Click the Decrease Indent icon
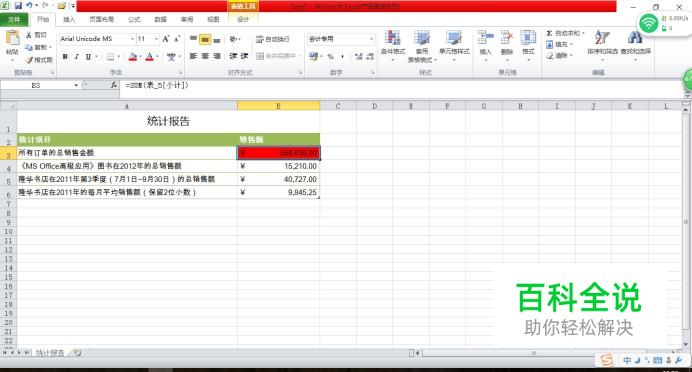 click(x=233, y=56)
